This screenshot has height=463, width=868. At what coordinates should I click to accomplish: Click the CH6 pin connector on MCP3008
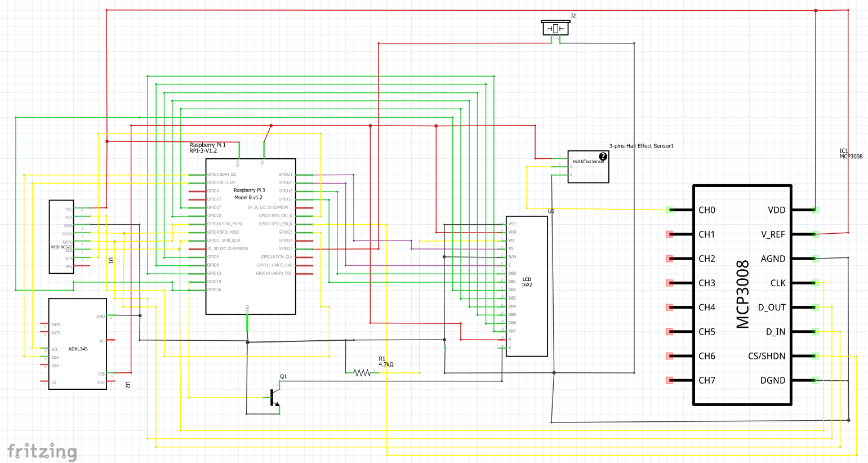(x=669, y=356)
